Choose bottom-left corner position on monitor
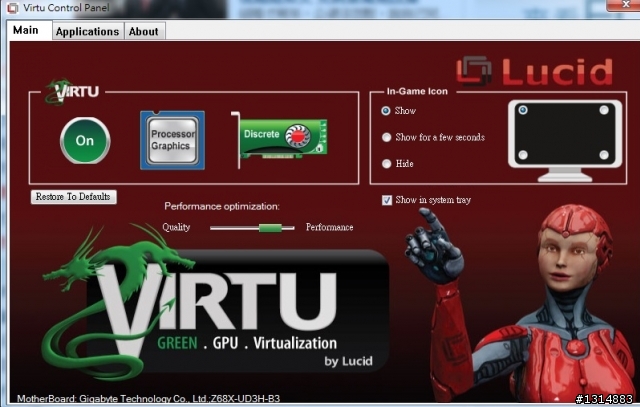Screen dimensions: 640x407 coord(523,155)
